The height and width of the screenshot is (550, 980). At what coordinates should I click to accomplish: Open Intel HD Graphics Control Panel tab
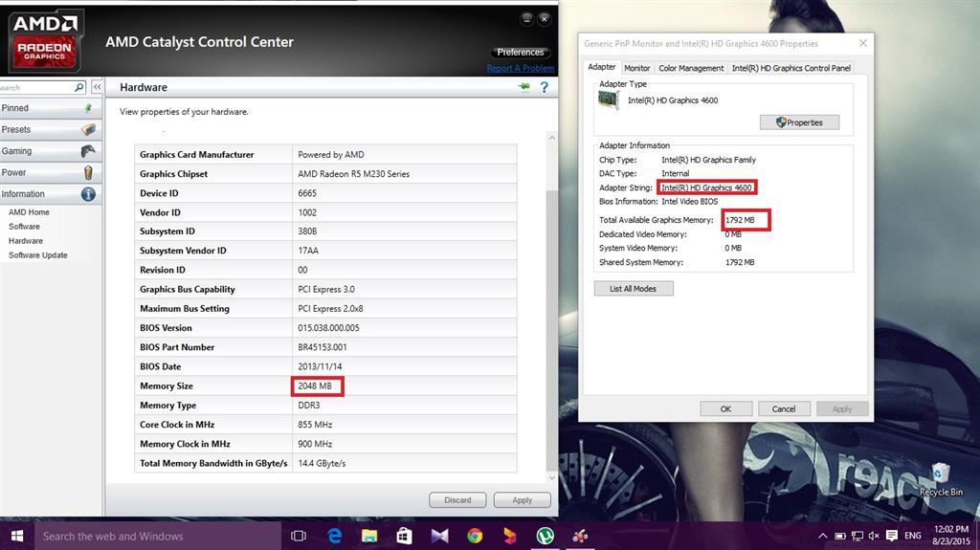coord(791,68)
